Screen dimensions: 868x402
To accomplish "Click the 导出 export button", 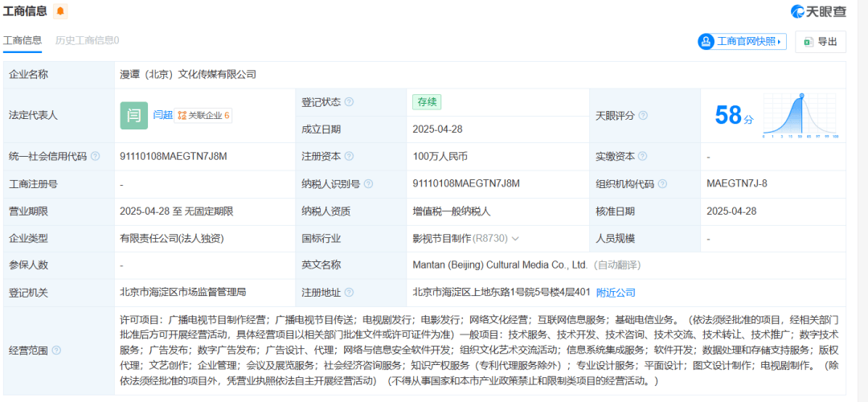I will [820, 42].
